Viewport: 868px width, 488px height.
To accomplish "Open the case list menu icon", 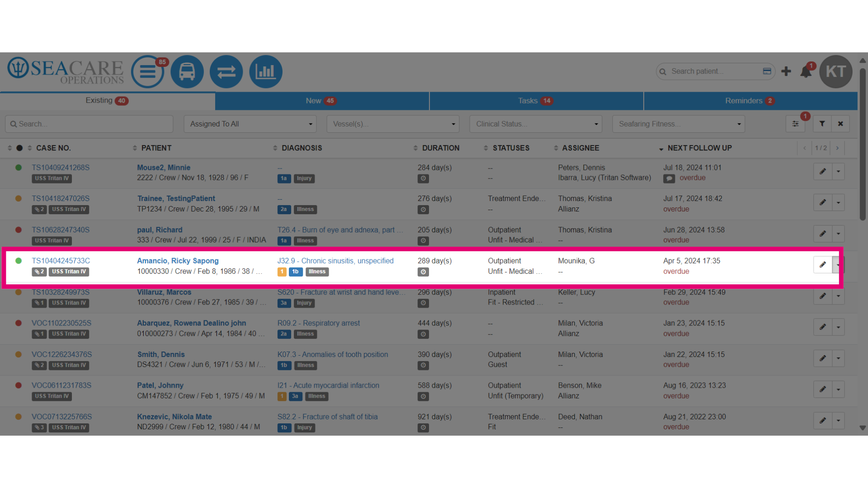I will pyautogui.click(x=147, y=71).
